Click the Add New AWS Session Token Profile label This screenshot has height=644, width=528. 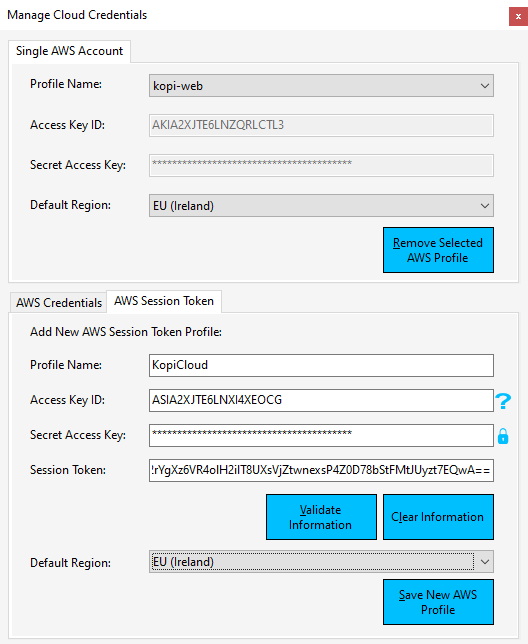(126, 332)
